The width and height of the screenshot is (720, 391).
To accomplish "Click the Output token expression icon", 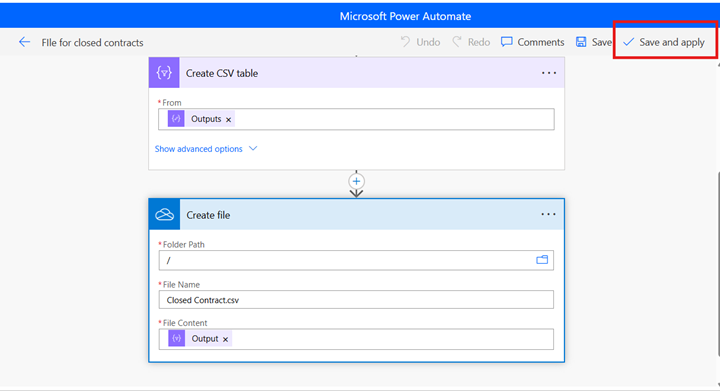I will (176, 339).
